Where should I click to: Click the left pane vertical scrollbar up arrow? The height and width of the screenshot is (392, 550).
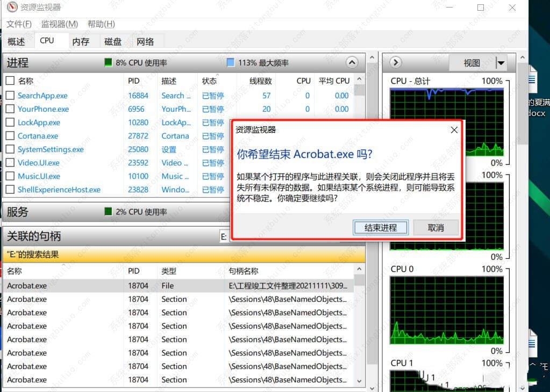(x=372, y=57)
